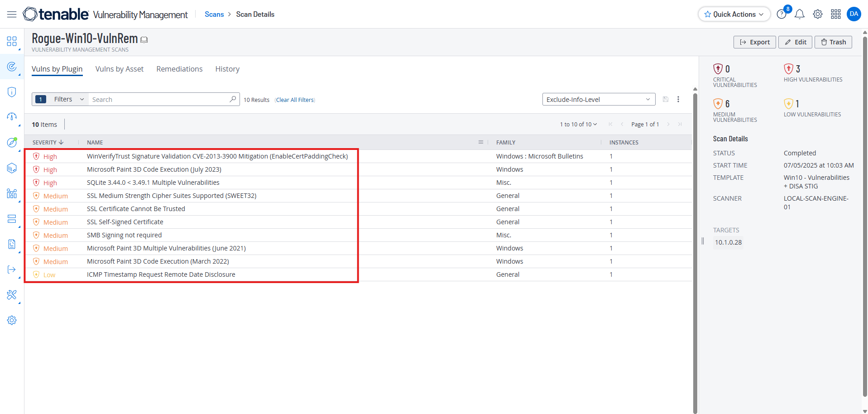868x414 pixels.
Task: Click the notifications bell icon
Action: (800, 14)
